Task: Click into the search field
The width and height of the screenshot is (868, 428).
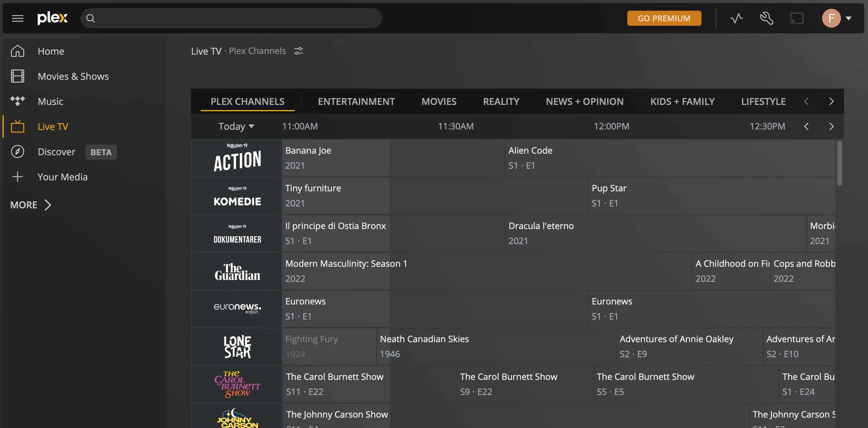Action: pyautogui.click(x=231, y=18)
